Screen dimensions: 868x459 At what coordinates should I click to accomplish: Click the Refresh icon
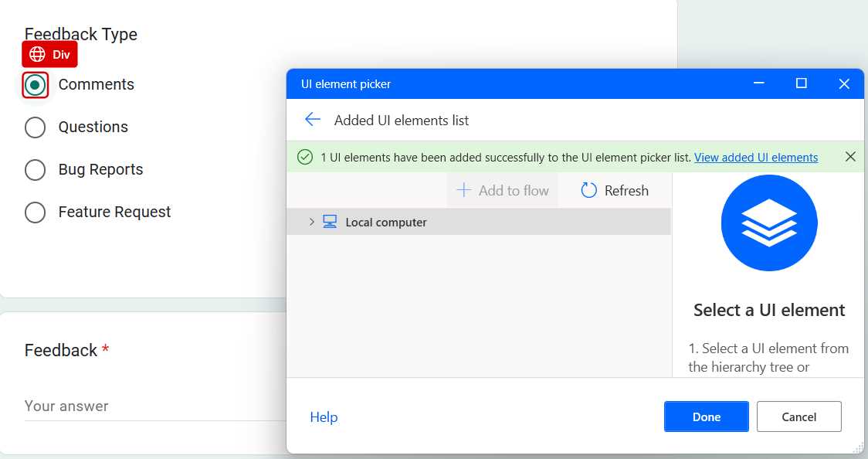589,190
